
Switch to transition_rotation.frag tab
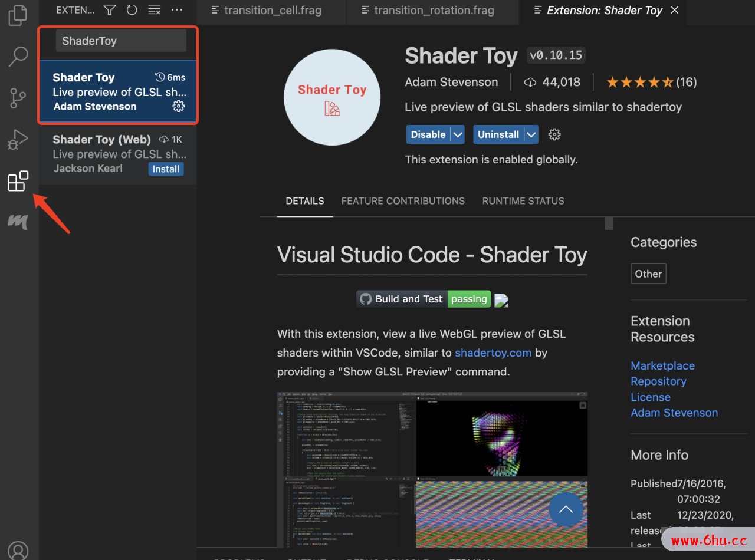[433, 10]
